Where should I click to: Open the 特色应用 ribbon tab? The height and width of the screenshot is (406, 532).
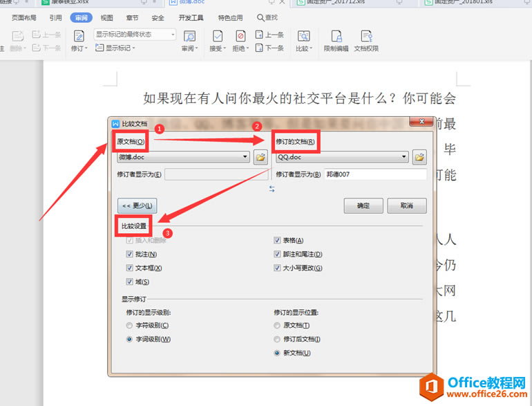[x=230, y=18]
